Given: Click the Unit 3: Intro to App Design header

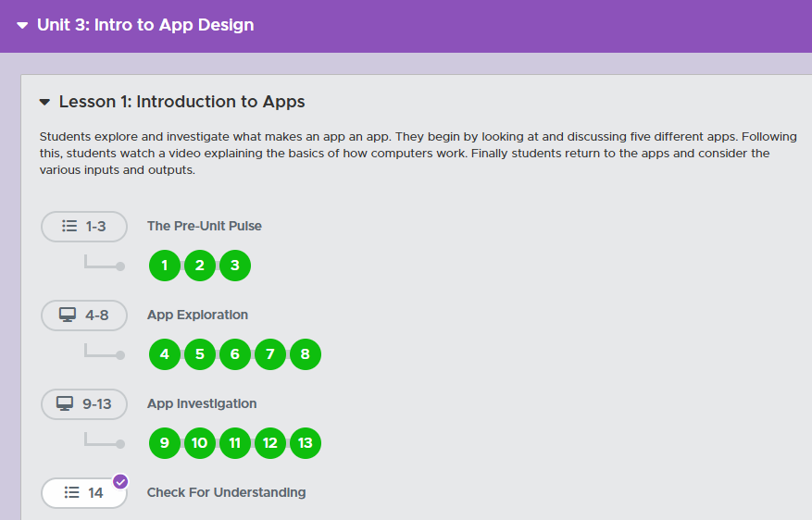Looking at the screenshot, I should coord(145,25).
